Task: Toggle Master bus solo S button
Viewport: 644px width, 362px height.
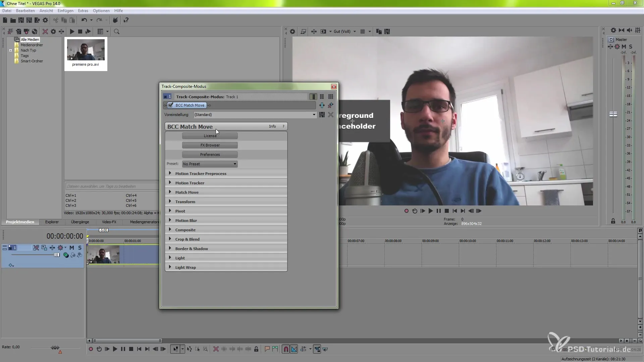Action: (631, 47)
